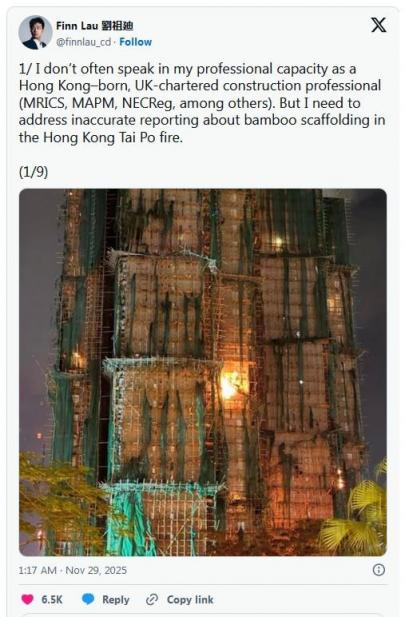Visit the @finnlau_cd handle
This screenshot has height=617, width=405.
point(83,42)
